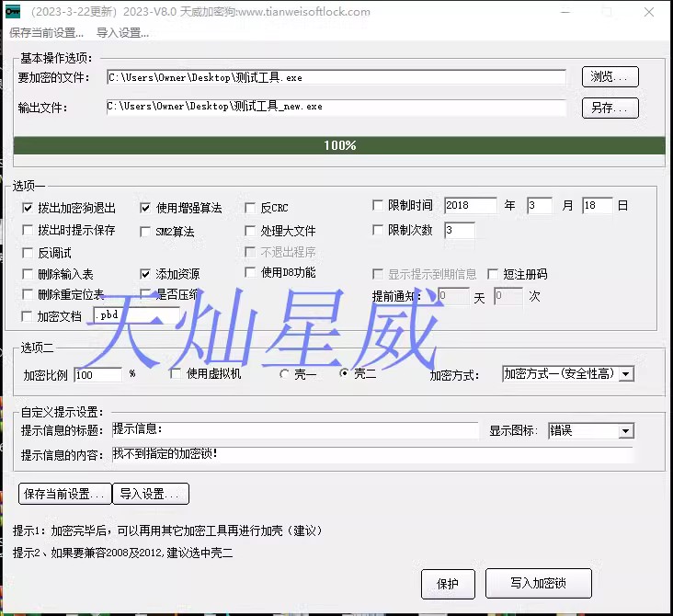
Task: Enable the 反CRC checkbox
Action: tap(251, 208)
